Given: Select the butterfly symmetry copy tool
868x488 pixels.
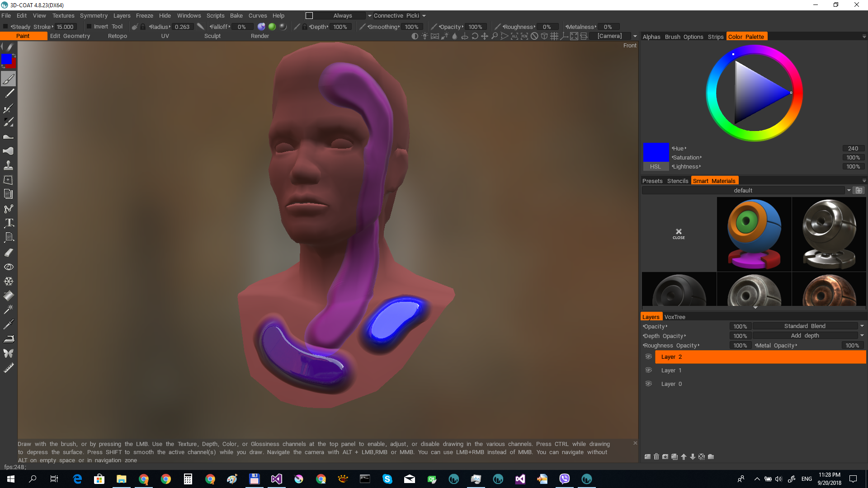Looking at the screenshot, I should 8,353.
